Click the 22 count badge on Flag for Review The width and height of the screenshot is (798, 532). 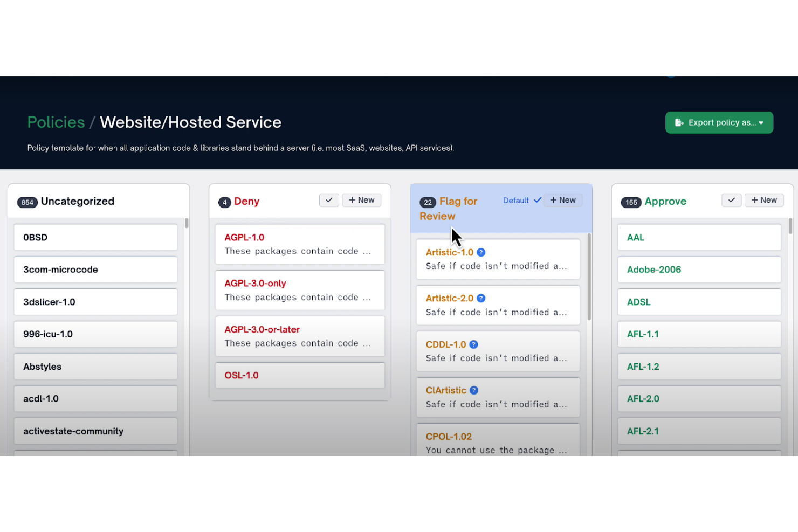428,202
